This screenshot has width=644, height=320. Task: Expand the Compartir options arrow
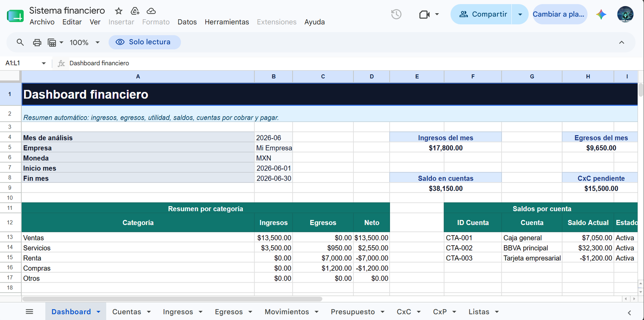click(520, 14)
